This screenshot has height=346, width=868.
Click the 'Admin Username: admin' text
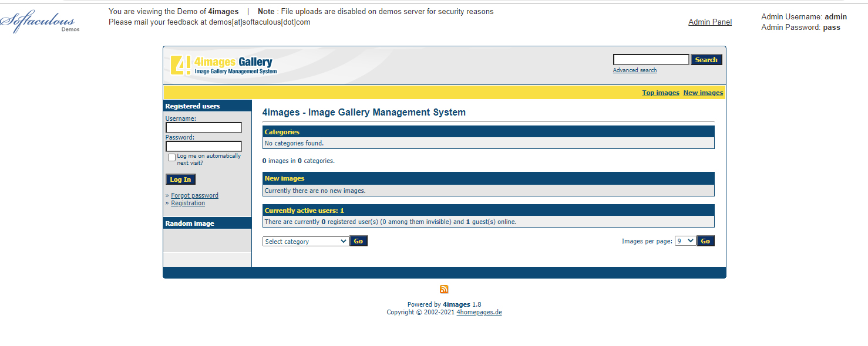804,17
